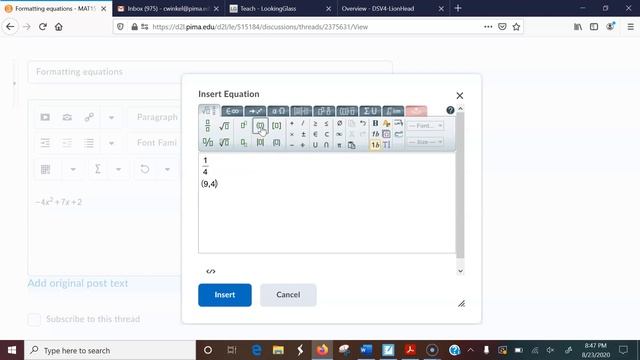Viewport: 640px width, 360px height.
Task: Expand the insert link dropdown arrow
Action: tap(111, 118)
